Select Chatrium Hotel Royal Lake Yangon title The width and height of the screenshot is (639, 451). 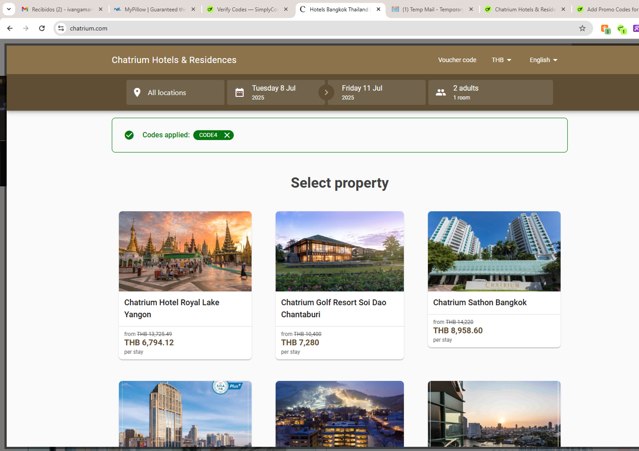[172, 308]
